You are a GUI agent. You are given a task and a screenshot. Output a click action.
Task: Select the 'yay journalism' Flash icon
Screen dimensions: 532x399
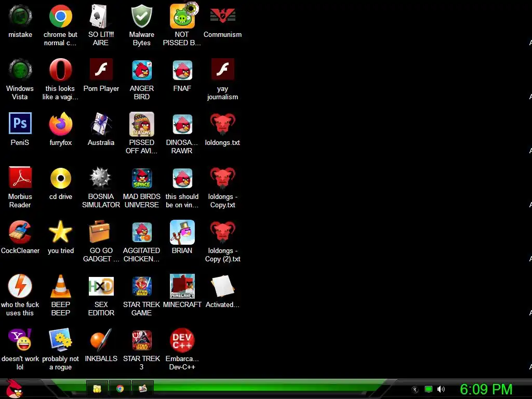click(222, 70)
